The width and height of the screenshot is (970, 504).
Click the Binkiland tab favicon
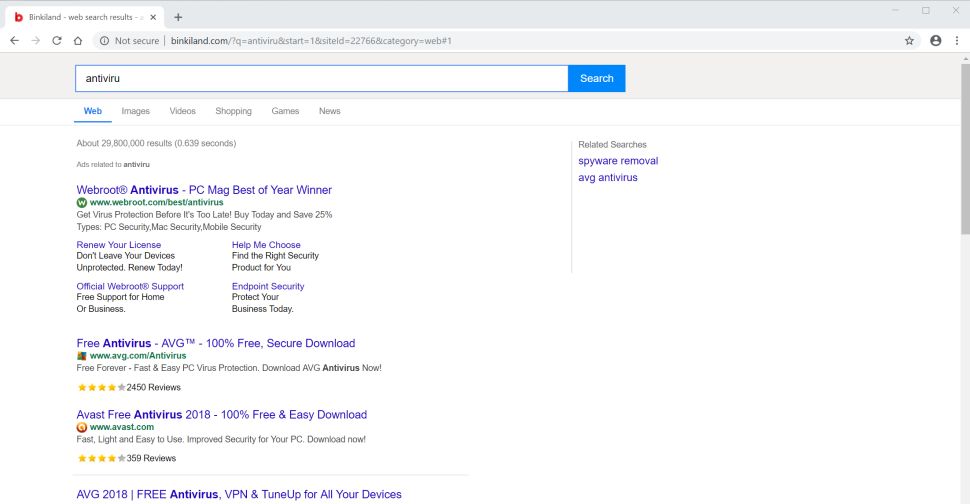19,17
